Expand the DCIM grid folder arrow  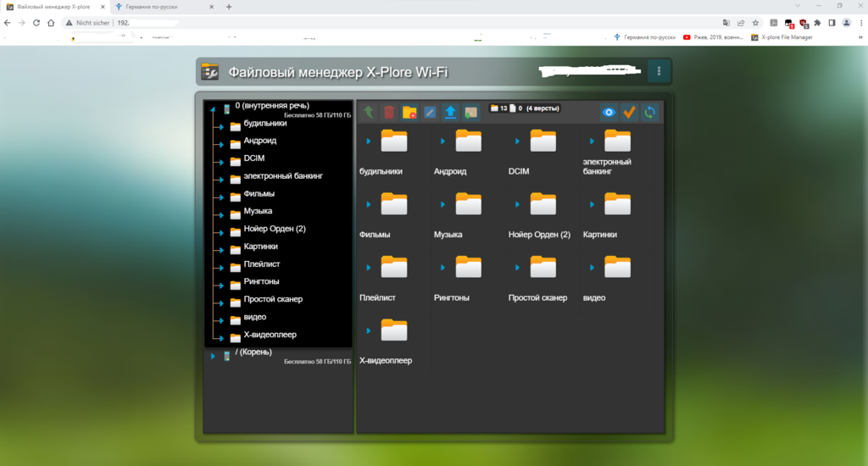click(x=517, y=141)
